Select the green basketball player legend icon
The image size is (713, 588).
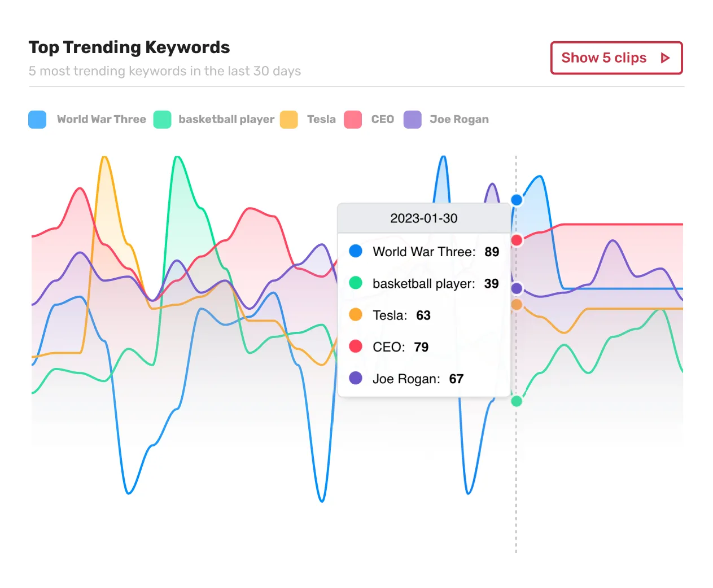[x=162, y=120]
